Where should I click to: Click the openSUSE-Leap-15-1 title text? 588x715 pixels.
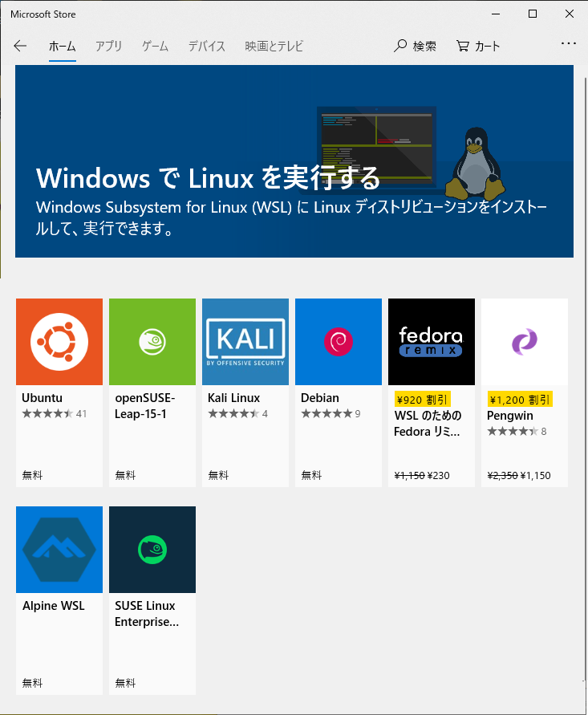(145, 406)
